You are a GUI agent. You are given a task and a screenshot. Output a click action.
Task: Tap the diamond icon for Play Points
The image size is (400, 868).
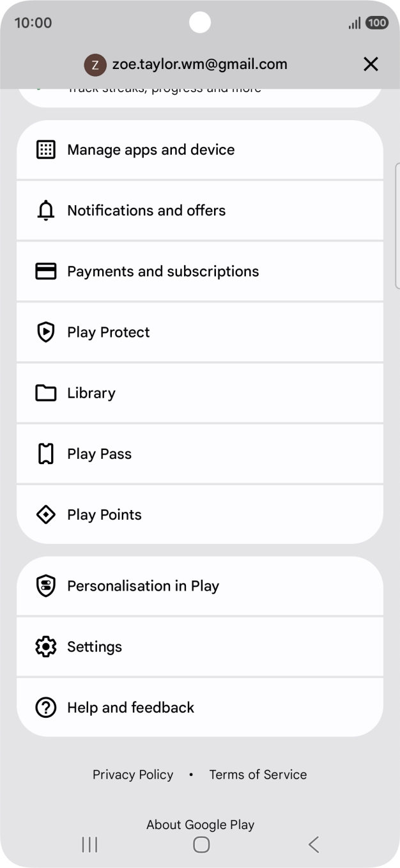[x=45, y=514]
